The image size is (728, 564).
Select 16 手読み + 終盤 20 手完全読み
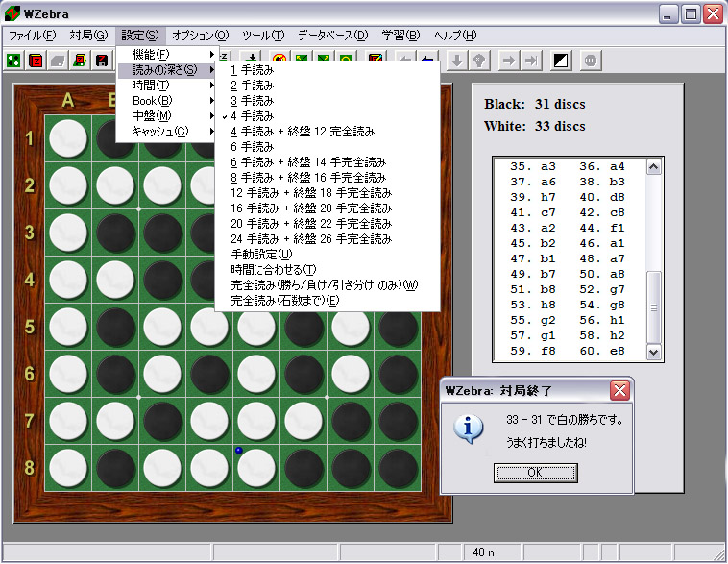click(x=328, y=208)
